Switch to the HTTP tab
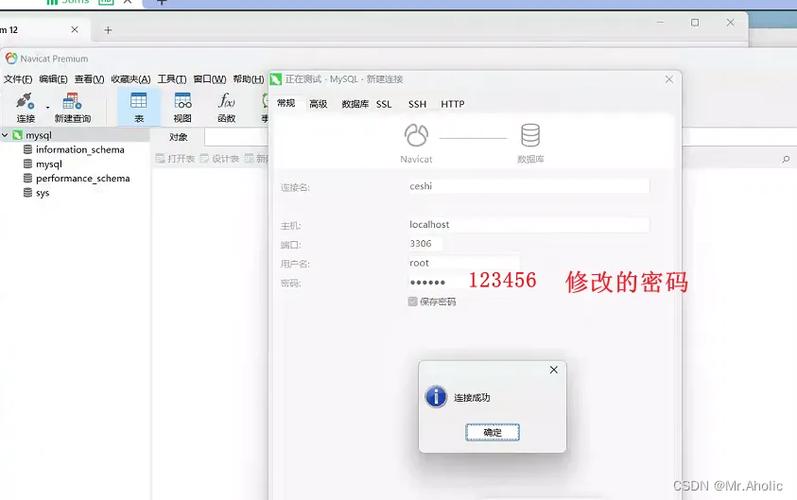Image resolution: width=797 pixels, height=500 pixels. tap(452, 104)
